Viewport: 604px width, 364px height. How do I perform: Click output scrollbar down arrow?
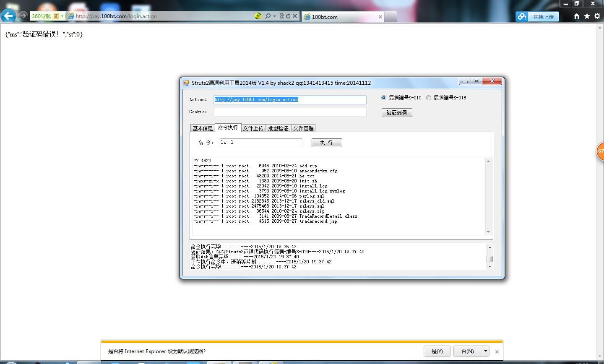tap(488, 232)
